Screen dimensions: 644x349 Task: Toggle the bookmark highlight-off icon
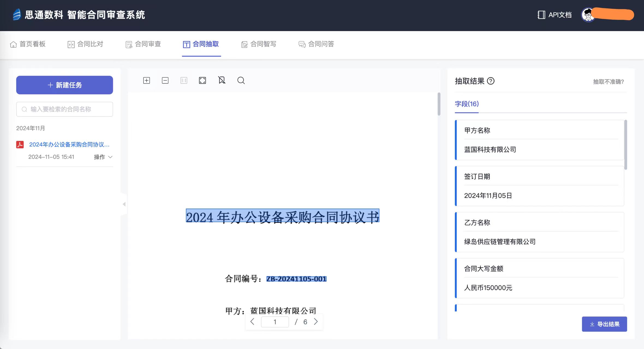222,80
